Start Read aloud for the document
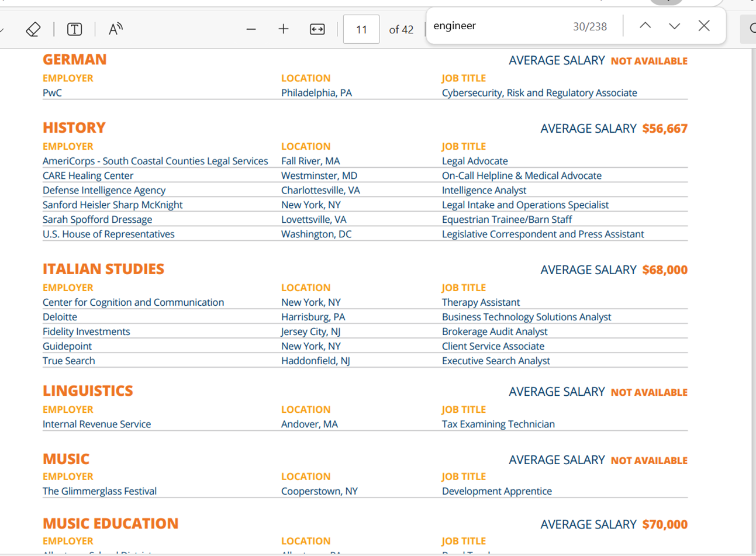Image resolution: width=756 pixels, height=556 pixels. click(x=116, y=29)
